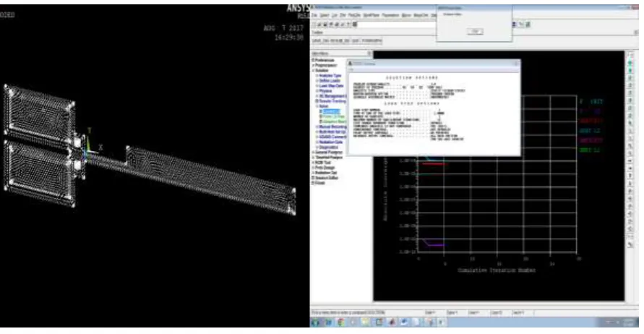644x334 pixels.
Task: Open ROM Tool main menu item
Action: [322, 163]
